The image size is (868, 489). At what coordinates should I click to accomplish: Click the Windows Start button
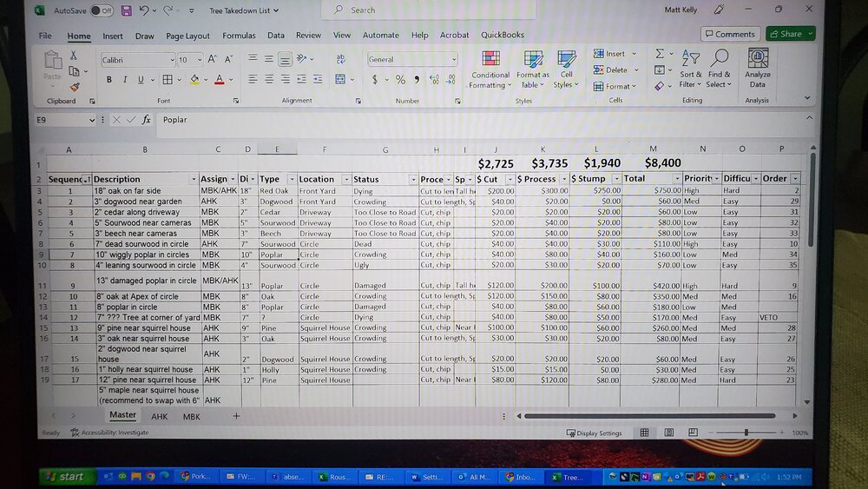tap(64, 476)
